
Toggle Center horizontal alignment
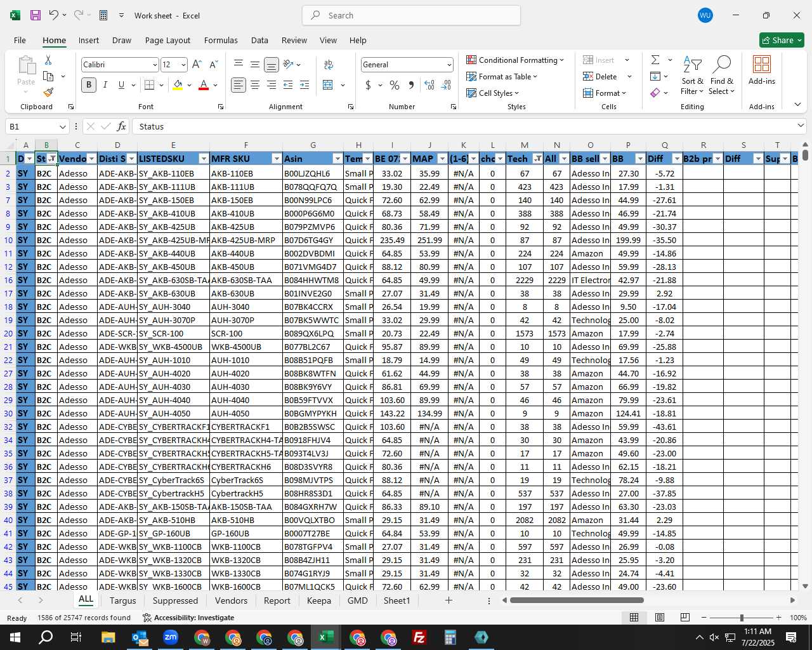[255, 84]
